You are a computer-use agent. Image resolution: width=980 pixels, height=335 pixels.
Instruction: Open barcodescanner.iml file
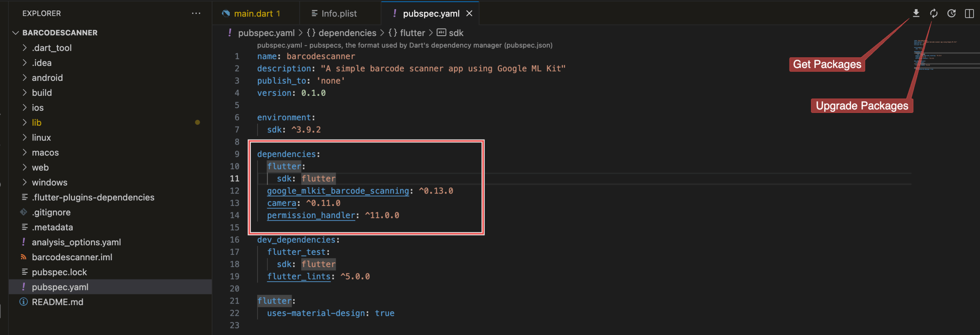pyautogui.click(x=110, y=257)
